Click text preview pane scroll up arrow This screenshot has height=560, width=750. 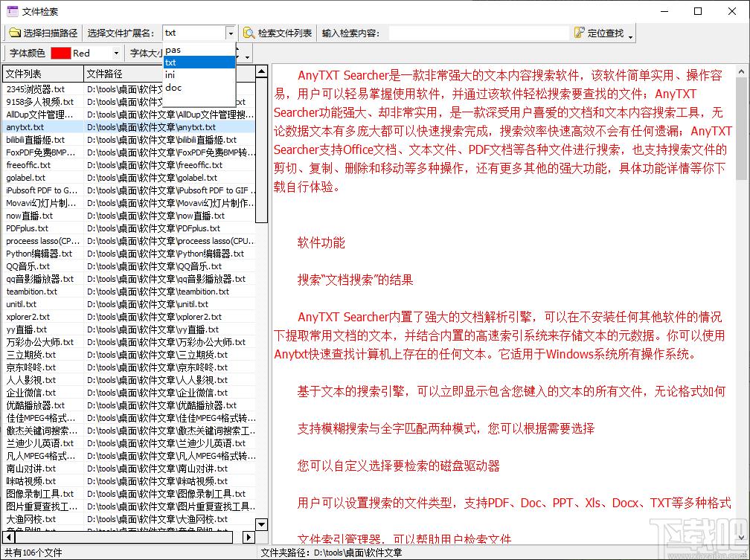point(742,71)
